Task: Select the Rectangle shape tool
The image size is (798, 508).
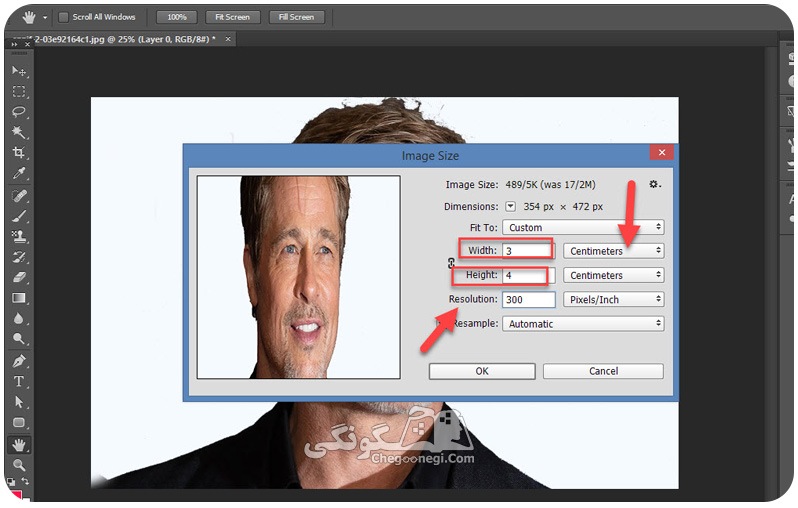Action: coord(19,422)
